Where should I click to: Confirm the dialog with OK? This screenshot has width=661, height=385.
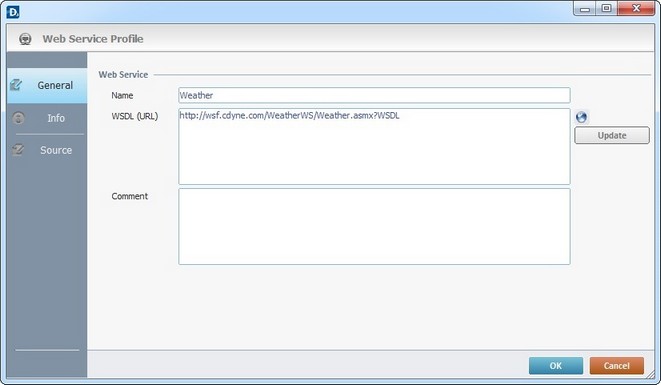(x=556, y=366)
